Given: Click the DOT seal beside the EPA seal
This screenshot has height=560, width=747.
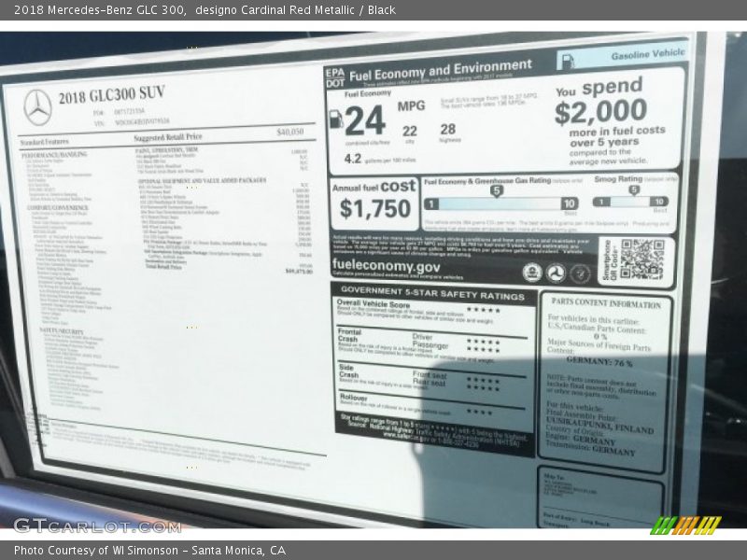Looking at the screenshot, I should point(556,273).
